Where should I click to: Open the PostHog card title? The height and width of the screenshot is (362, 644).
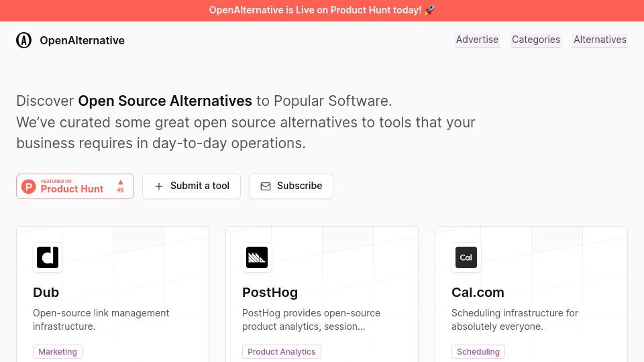coord(270,292)
